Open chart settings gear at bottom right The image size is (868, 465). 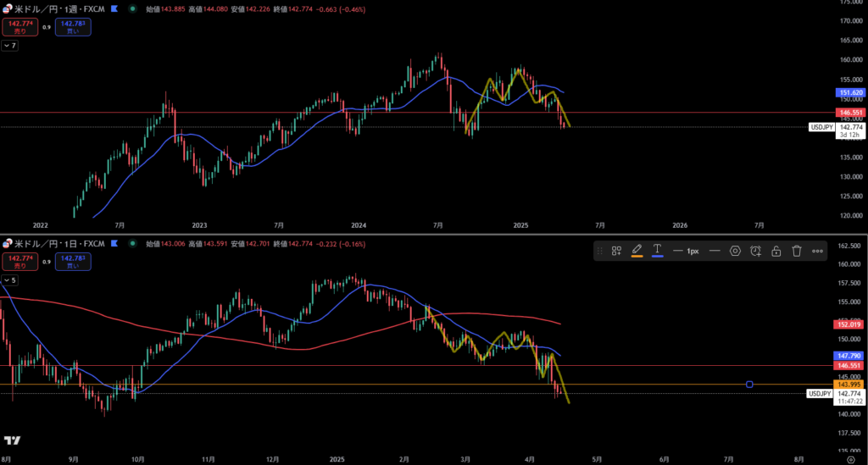pyautogui.click(x=851, y=459)
